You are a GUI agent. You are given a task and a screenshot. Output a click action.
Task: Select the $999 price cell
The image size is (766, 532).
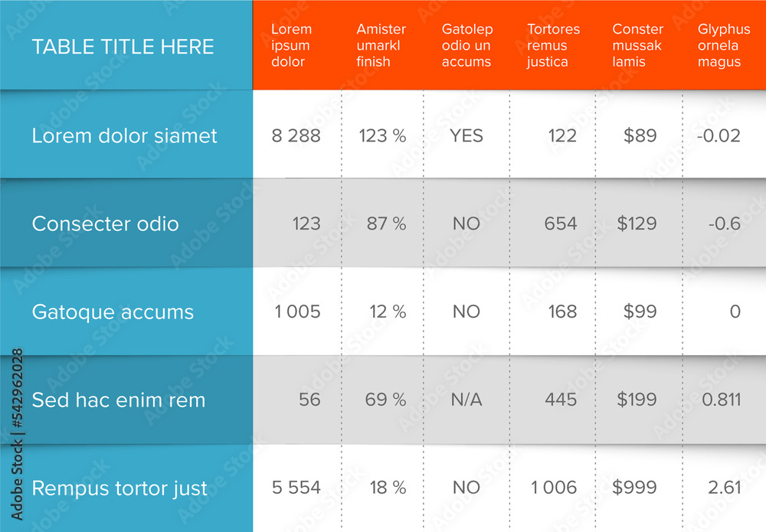point(634,487)
